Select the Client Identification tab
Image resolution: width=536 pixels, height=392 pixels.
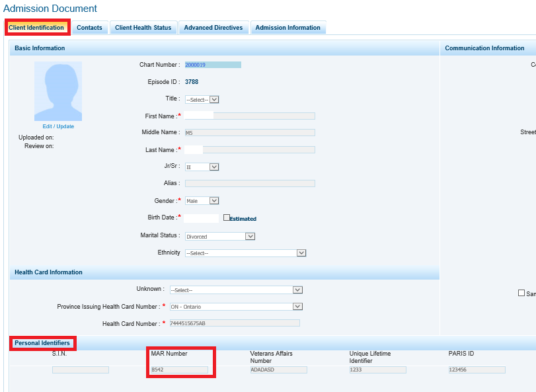pyautogui.click(x=36, y=28)
